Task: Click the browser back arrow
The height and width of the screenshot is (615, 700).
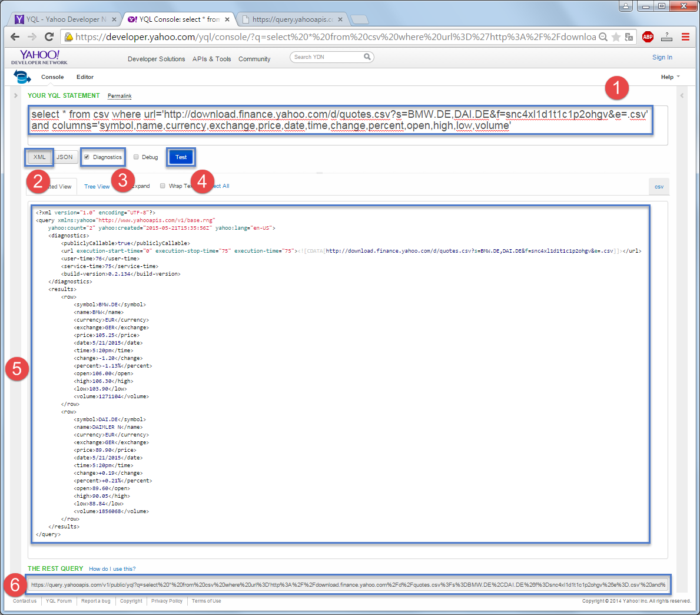Action: point(15,37)
